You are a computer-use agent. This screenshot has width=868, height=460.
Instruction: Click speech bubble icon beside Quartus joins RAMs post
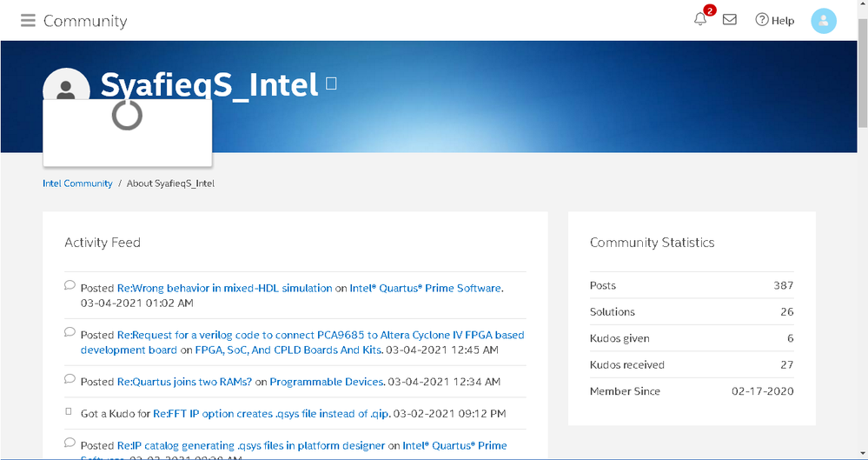click(70, 378)
